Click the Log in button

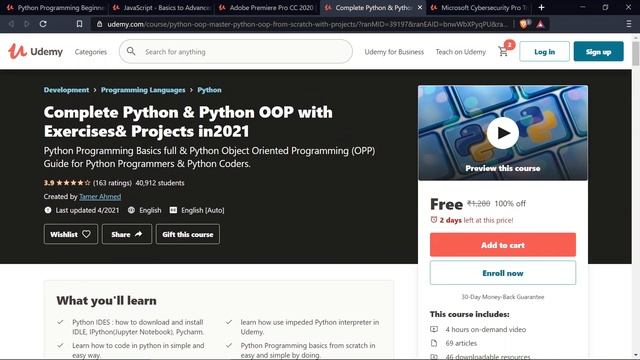(x=544, y=51)
